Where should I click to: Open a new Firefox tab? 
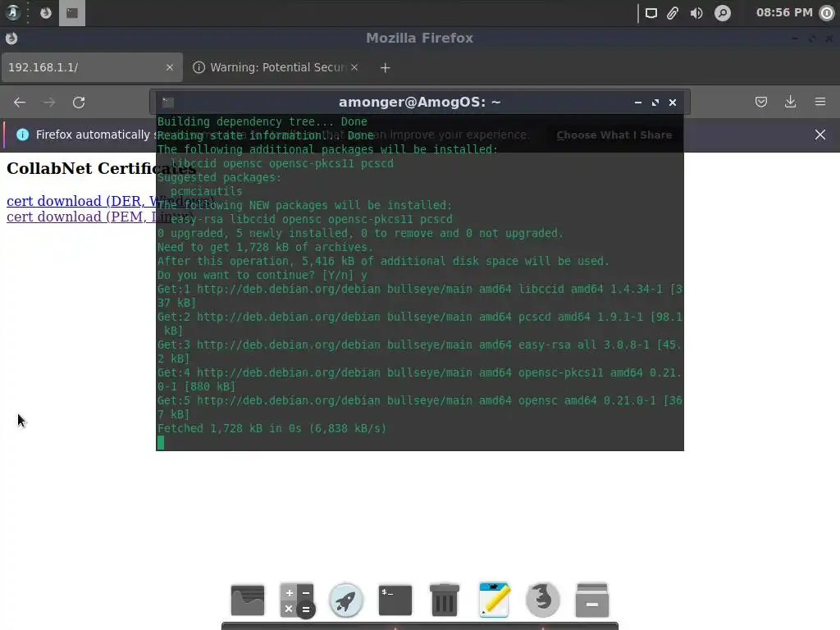(386, 67)
